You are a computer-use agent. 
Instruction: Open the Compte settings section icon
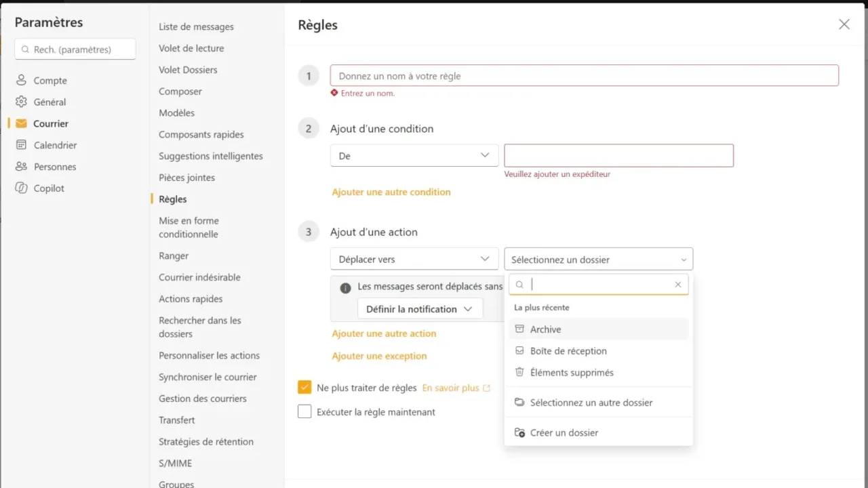[22, 81]
